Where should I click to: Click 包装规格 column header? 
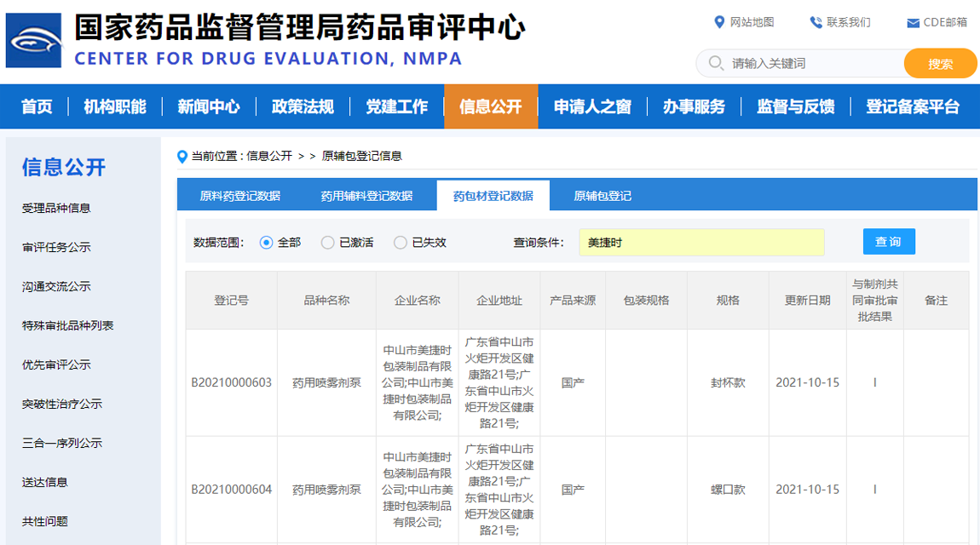coord(646,301)
